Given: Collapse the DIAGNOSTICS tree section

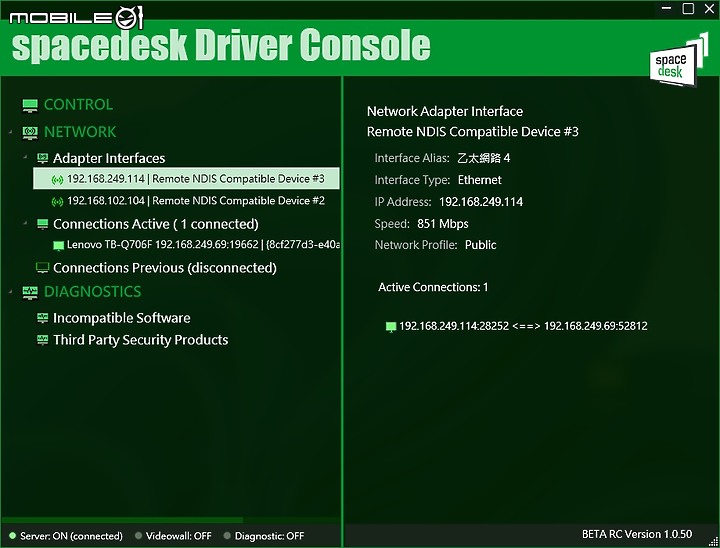Looking at the screenshot, I should coord(11,291).
